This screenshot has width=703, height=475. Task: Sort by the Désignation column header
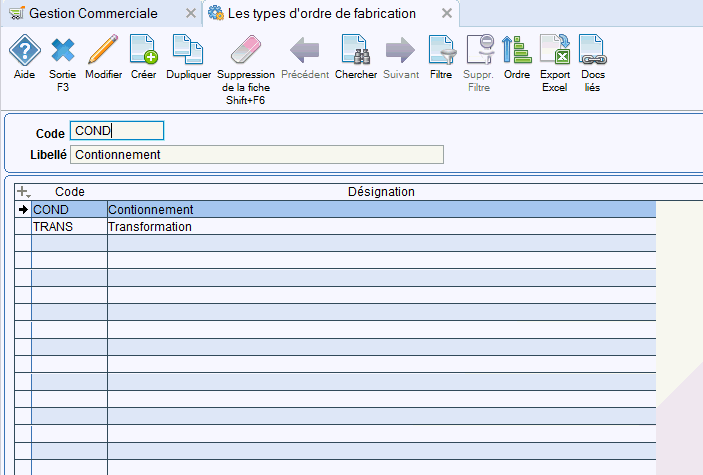tap(381, 192)
